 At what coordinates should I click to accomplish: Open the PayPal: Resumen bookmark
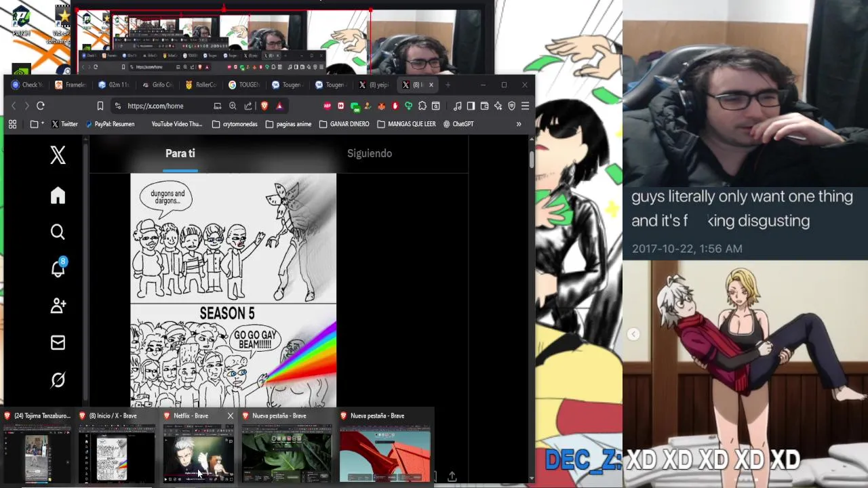pos(109,124)
